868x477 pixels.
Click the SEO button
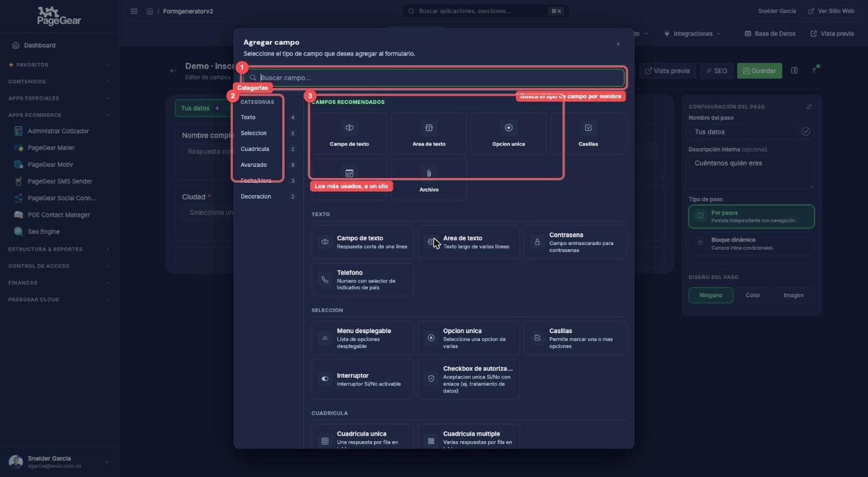[717, 70]
